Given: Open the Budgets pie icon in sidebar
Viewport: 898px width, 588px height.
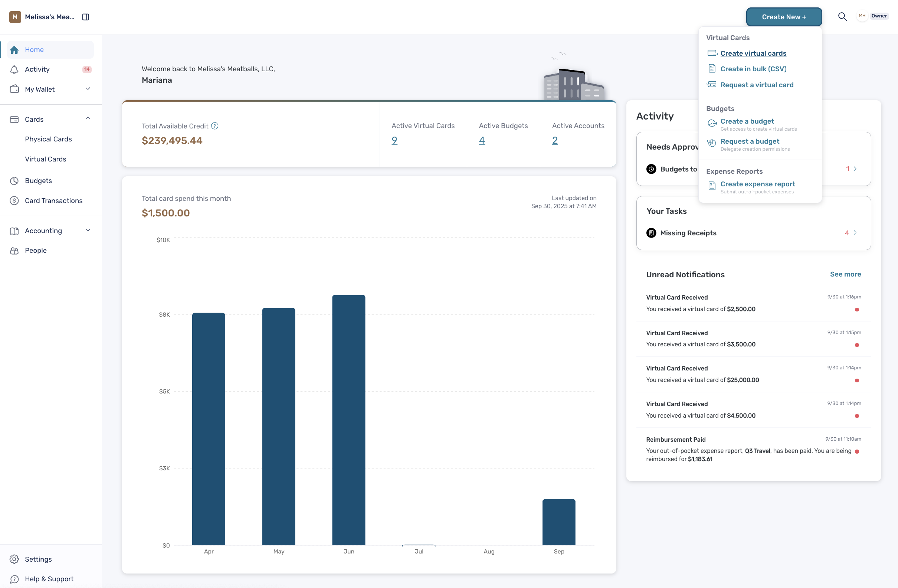Looking at the screenshot, I should [x=14, y=181].
